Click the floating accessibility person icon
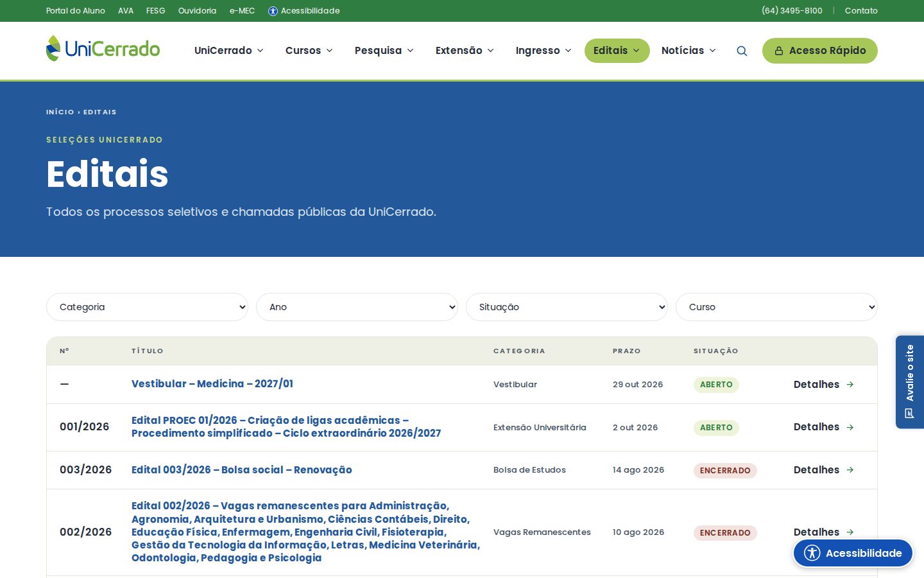 [x=812, y=553]
